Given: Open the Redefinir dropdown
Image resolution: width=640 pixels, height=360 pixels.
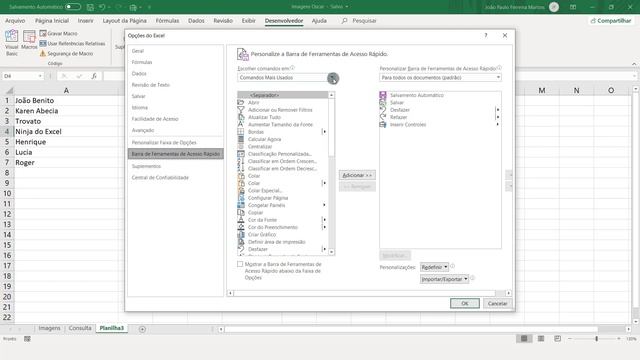Looking at the screenshot, I should (x=434, y=267).
